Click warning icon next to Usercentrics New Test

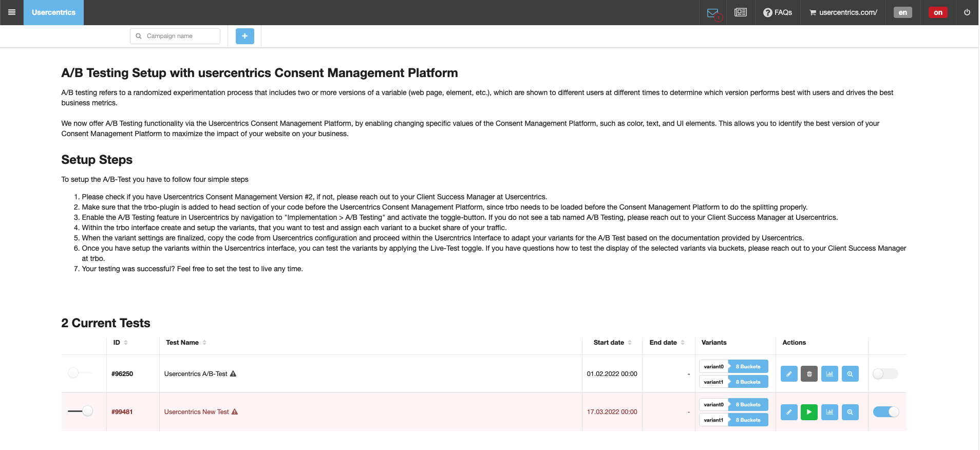[235, 411]
